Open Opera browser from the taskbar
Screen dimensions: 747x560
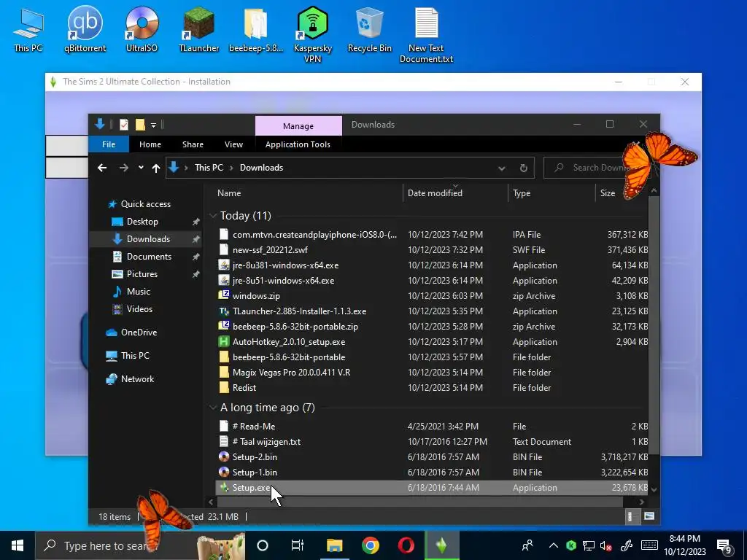point(406,545)
